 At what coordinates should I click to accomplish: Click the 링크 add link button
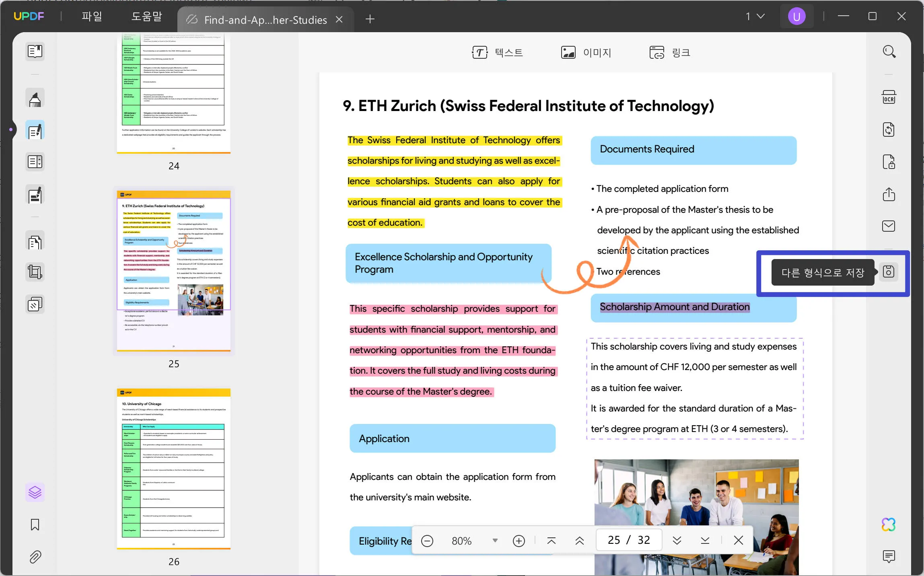pyautogui.click(x=670, y=52)
